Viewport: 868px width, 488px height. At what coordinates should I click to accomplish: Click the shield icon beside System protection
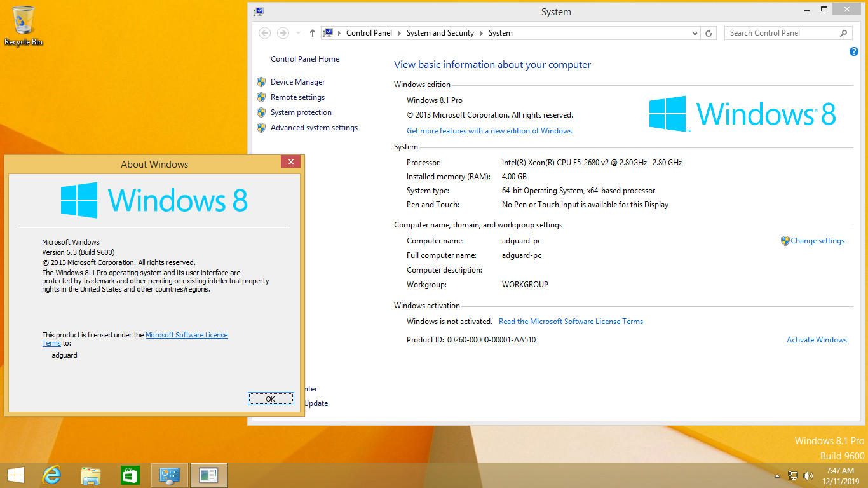[x=261, y=112]
